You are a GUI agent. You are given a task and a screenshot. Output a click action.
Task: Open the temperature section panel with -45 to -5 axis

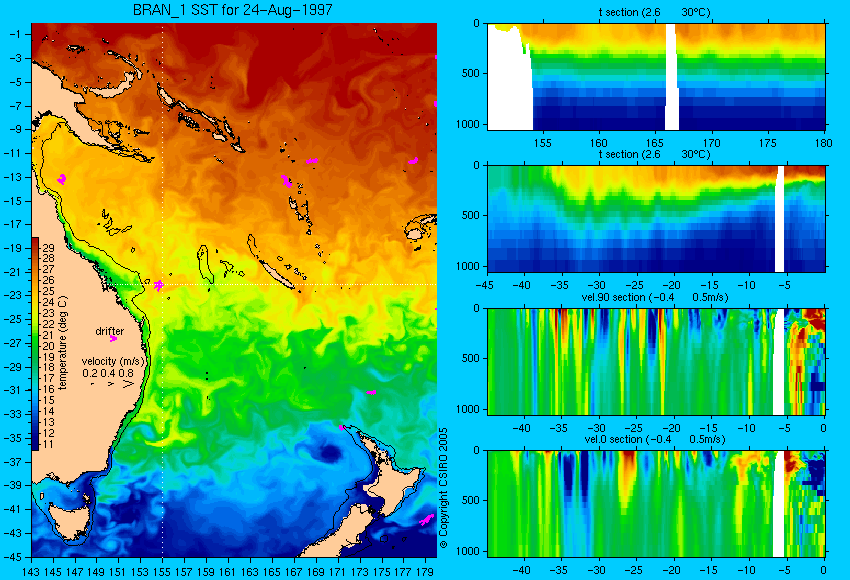pos(656,218)
